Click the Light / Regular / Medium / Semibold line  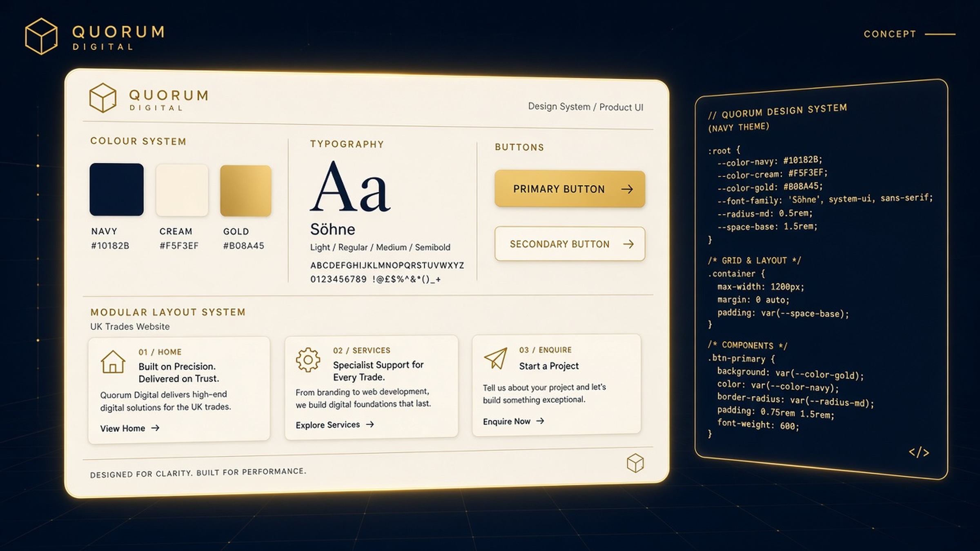tap(380, 247)
